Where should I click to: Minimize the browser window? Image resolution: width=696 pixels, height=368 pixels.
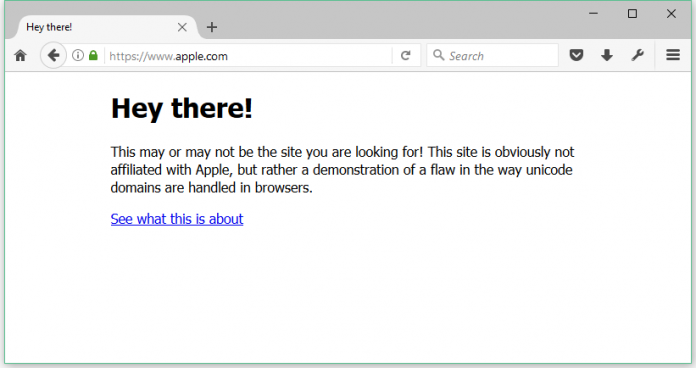593,13
